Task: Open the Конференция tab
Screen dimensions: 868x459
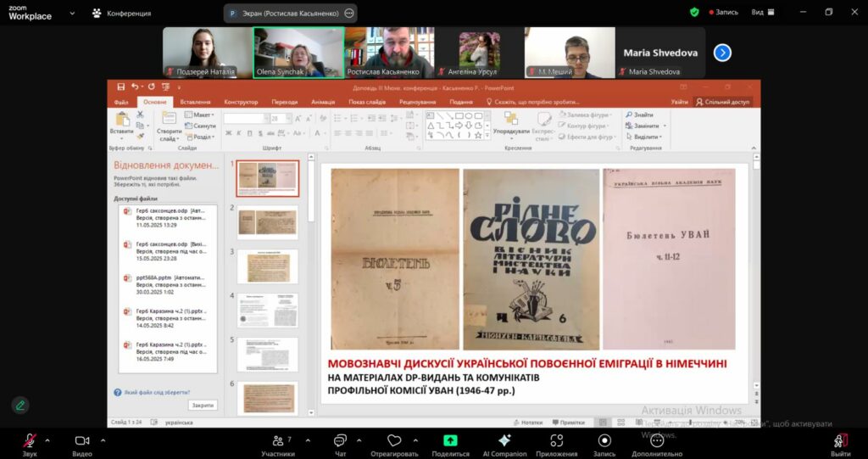Action: click(x=122, y=14)
